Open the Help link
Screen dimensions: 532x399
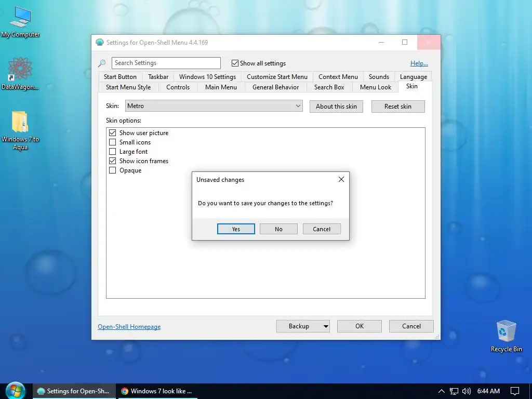[x=419, y=63]
